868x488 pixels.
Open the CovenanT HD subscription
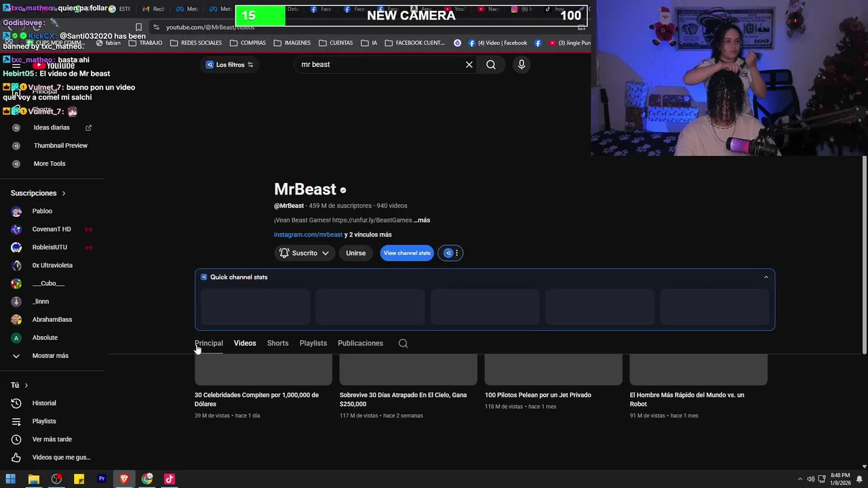point(52,229)
